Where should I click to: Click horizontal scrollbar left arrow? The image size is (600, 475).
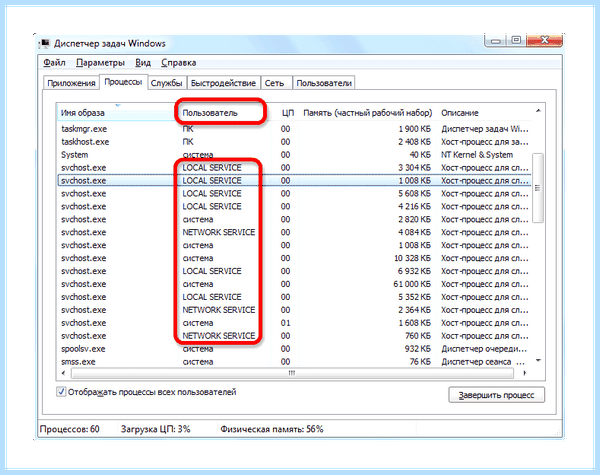(64, 373)
